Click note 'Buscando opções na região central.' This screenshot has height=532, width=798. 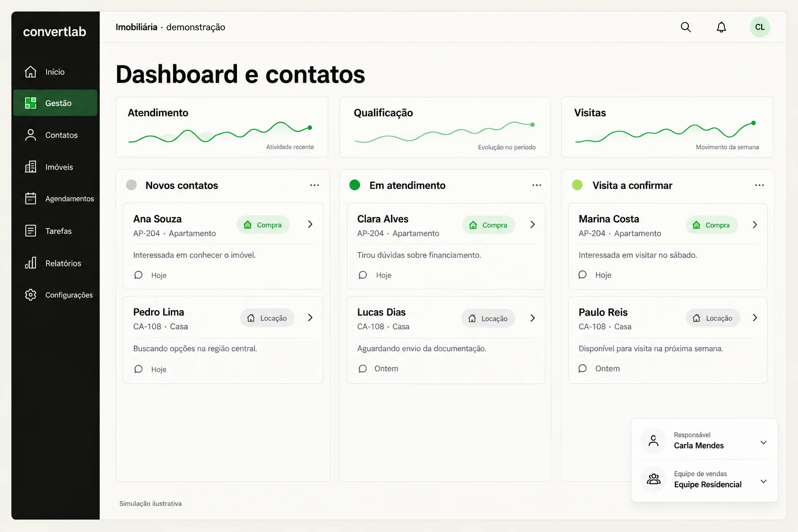[195, 349]
